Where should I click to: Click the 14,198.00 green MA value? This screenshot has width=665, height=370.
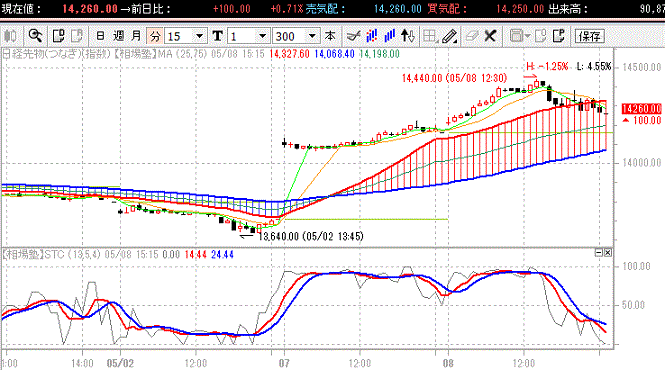[380, 54]
